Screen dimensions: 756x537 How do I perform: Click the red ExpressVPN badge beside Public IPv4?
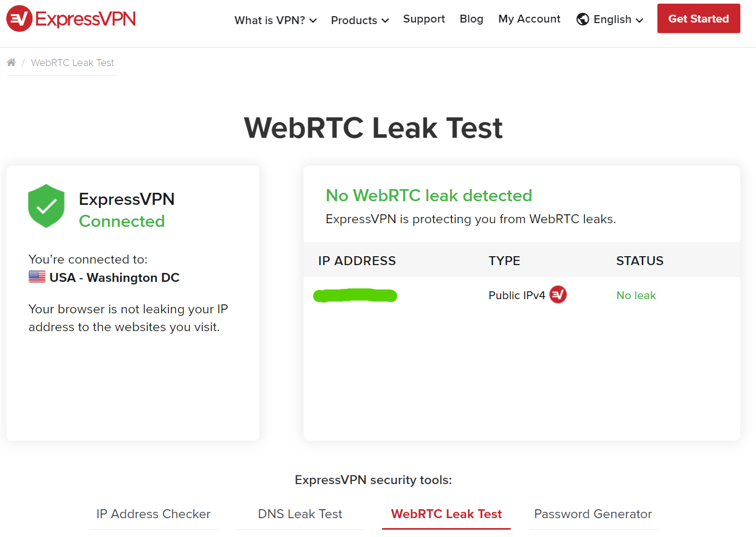coord(558,294)
